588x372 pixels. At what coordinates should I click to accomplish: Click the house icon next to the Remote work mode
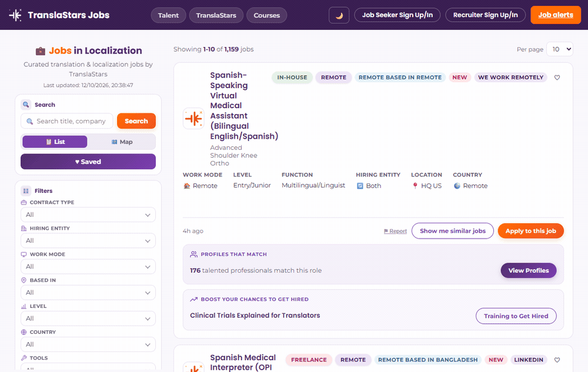[187, 186]
